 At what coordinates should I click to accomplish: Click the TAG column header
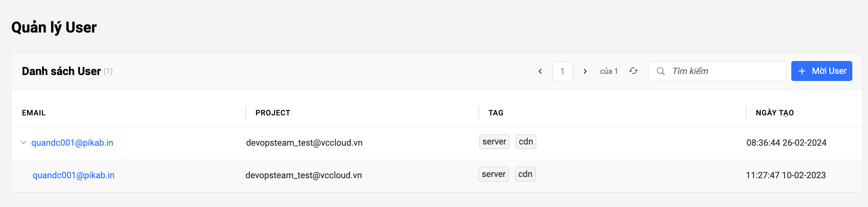[496, 113]
